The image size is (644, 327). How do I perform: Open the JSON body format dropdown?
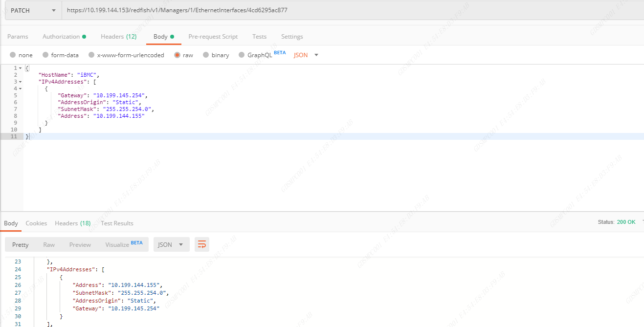(306, 55)
